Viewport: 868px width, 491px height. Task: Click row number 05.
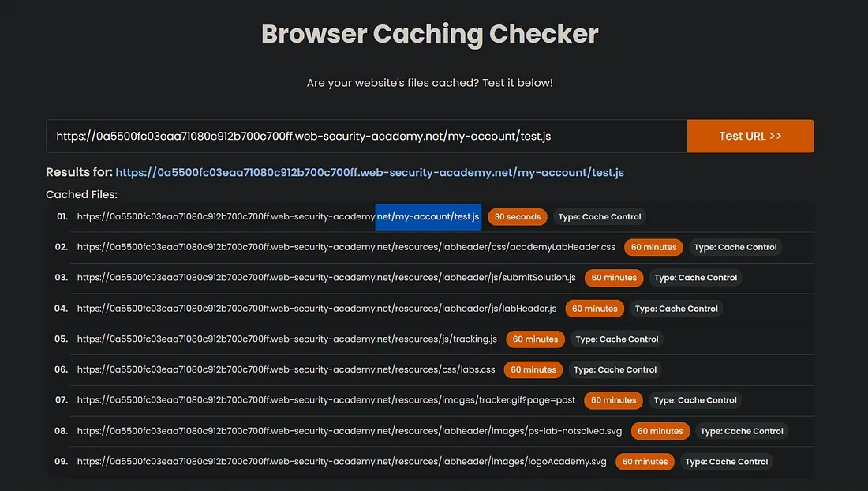(x=61, y=339)
